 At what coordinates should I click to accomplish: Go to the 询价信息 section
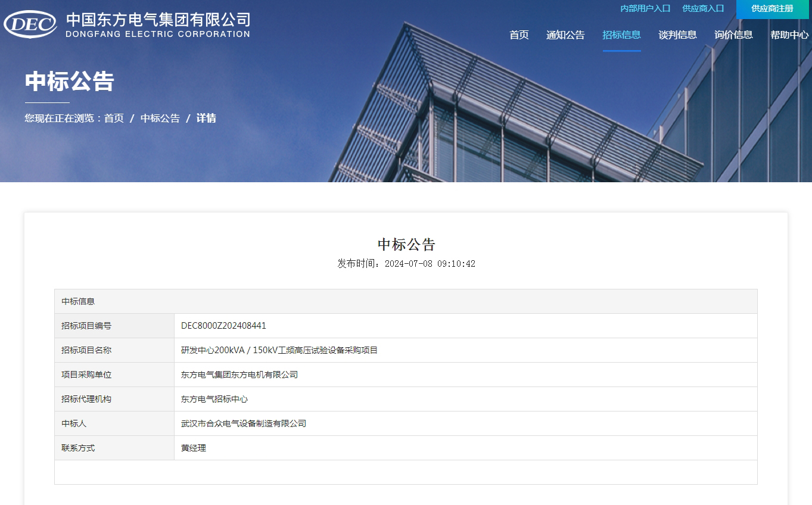click(733, 35)
